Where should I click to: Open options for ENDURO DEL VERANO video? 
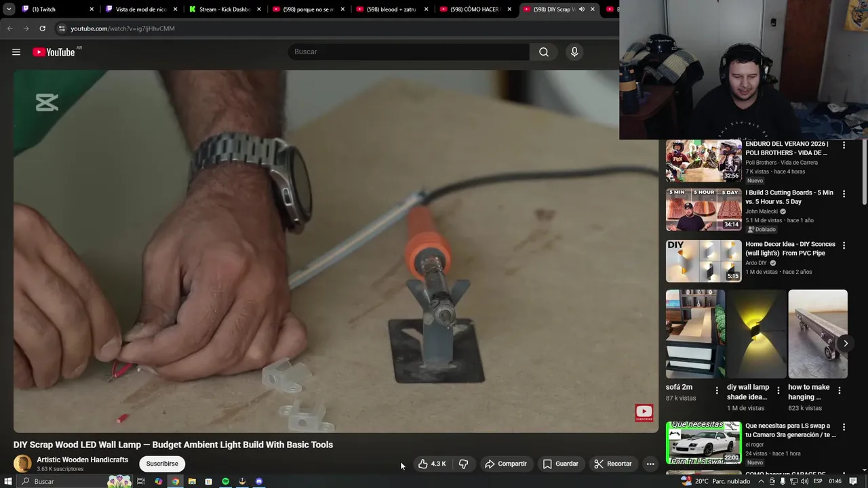click(844, 145)
